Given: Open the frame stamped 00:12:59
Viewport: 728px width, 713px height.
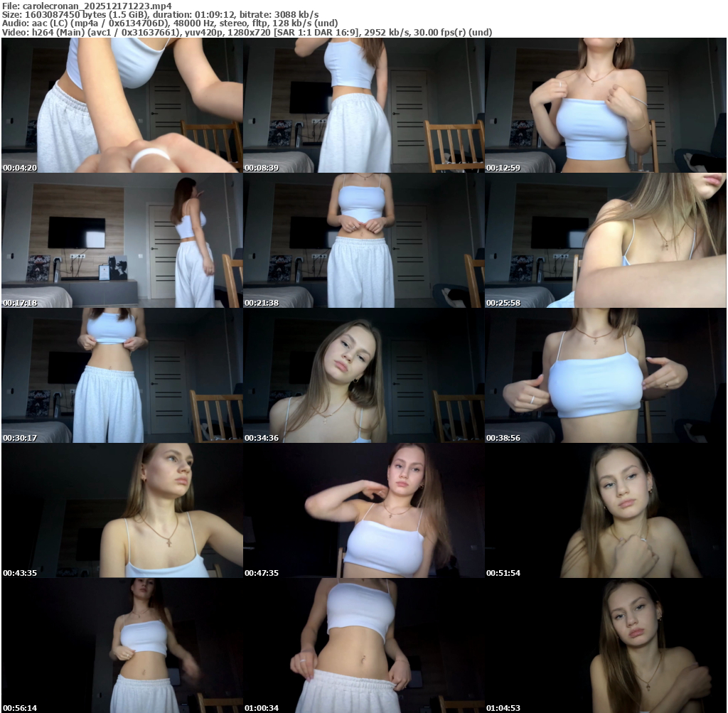Looking at the screenshot, I should 606,105.
